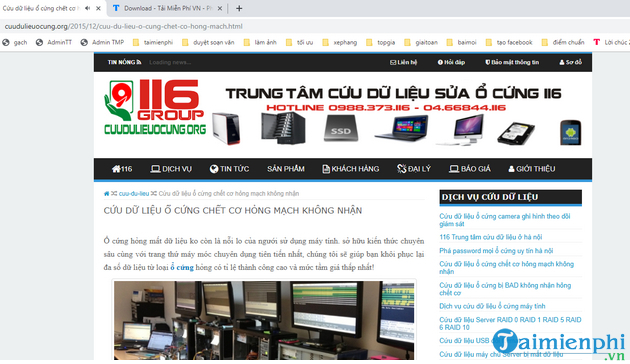
Task: Click the article title Cứu dữ liệu ổ cứng chết cơ
Action: 233,211
